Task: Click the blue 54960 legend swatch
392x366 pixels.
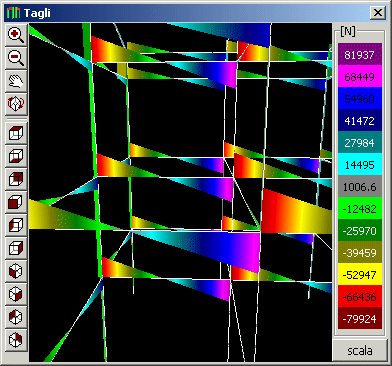Action: coord(360,98)
